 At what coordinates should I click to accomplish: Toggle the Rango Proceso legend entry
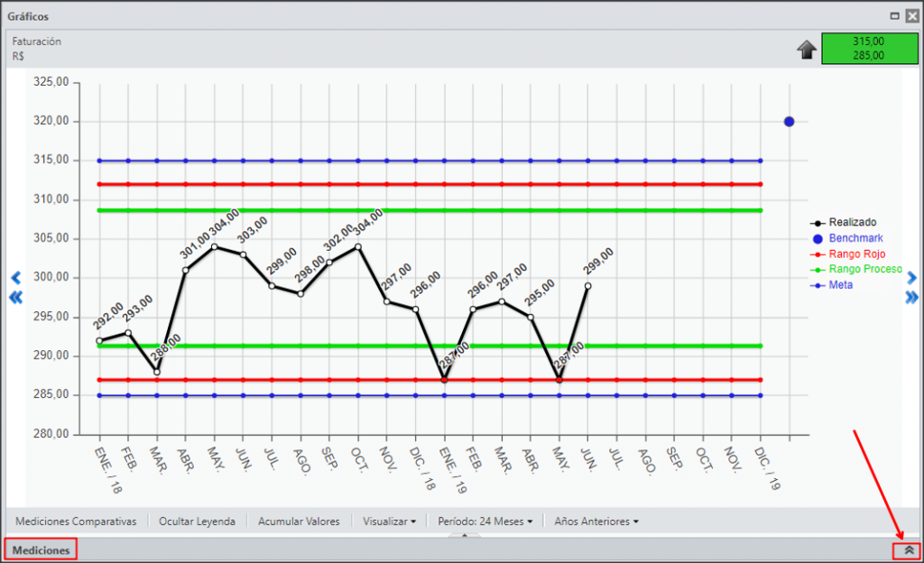(856, 269)
